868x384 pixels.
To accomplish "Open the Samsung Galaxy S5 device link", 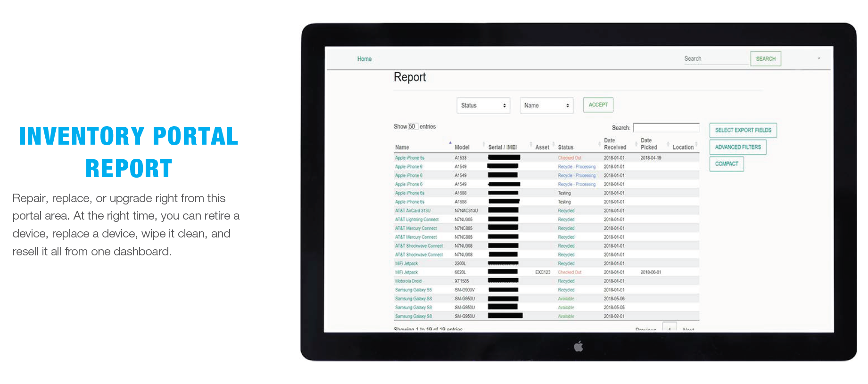I will (413, 290).
